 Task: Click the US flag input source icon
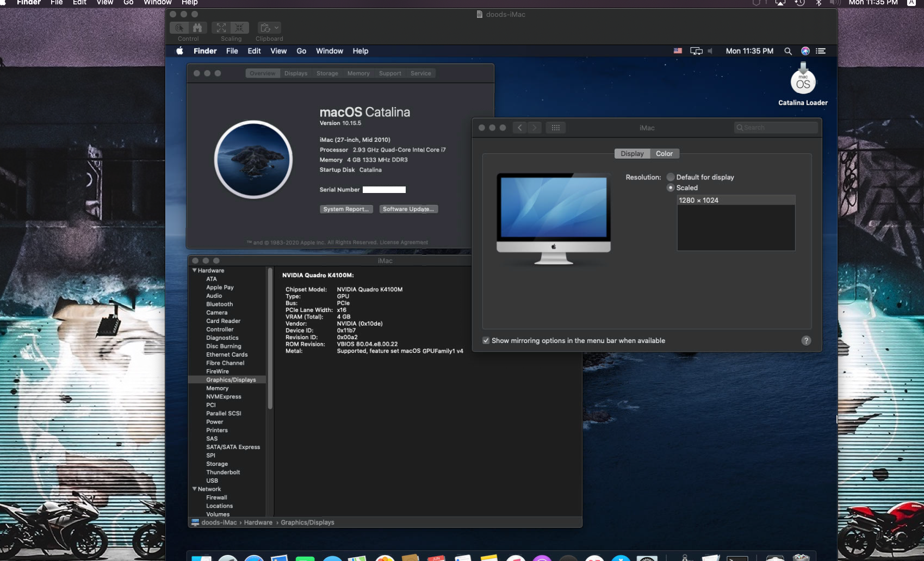pyautogui.click(x=678, y=51)
